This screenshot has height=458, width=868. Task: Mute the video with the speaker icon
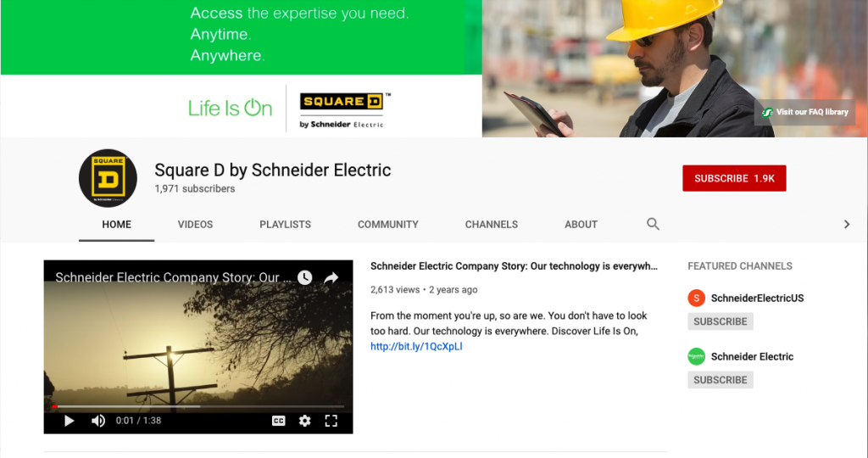click(98, 421)
